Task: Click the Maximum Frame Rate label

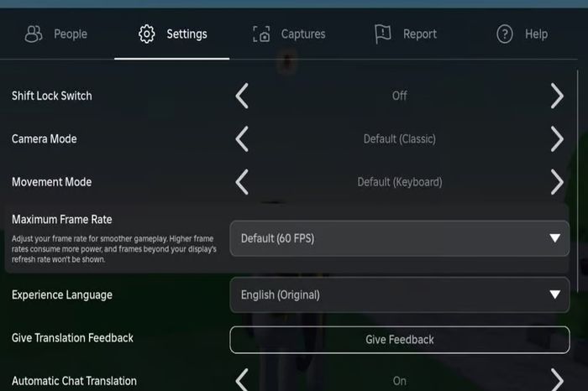Action: pos(62,220)
